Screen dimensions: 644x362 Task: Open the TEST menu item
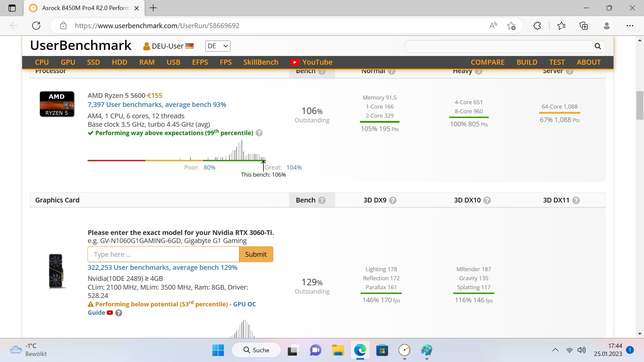[557, 62]
